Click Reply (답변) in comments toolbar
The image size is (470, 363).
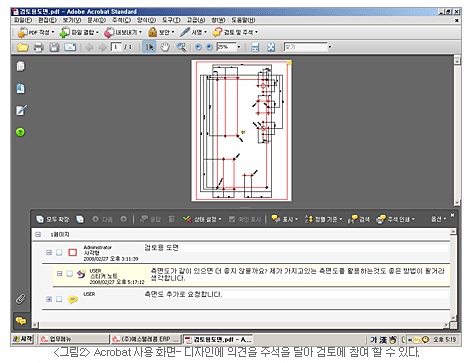(151, 219)
